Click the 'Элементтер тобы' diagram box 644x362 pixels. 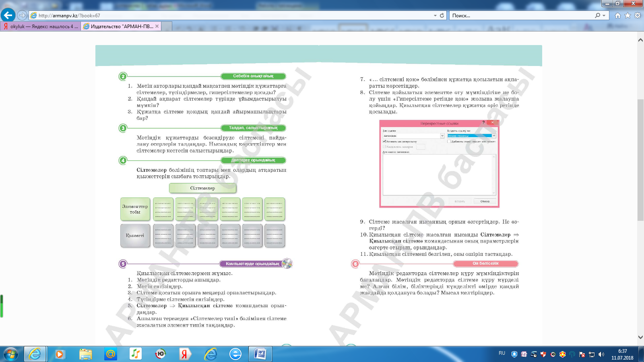click(x=135, y=209)
